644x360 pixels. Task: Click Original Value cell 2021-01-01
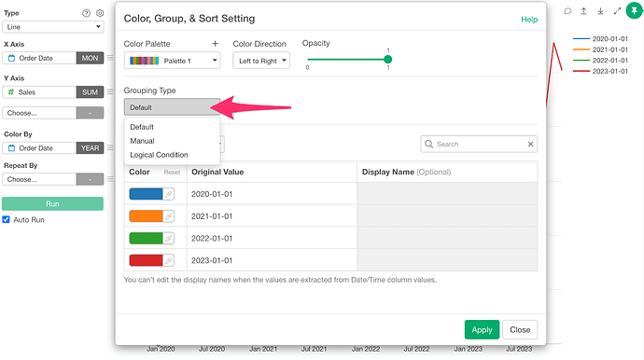pyautogui.click(x=272, y=216)
